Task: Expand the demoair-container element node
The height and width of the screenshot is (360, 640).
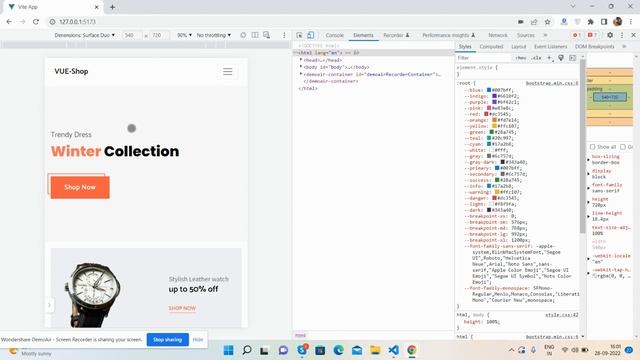Action: 301,74
